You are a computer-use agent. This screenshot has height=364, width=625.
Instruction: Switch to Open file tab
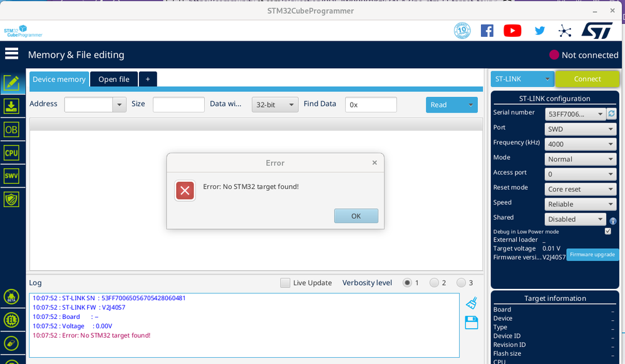[x=113, y=79]
